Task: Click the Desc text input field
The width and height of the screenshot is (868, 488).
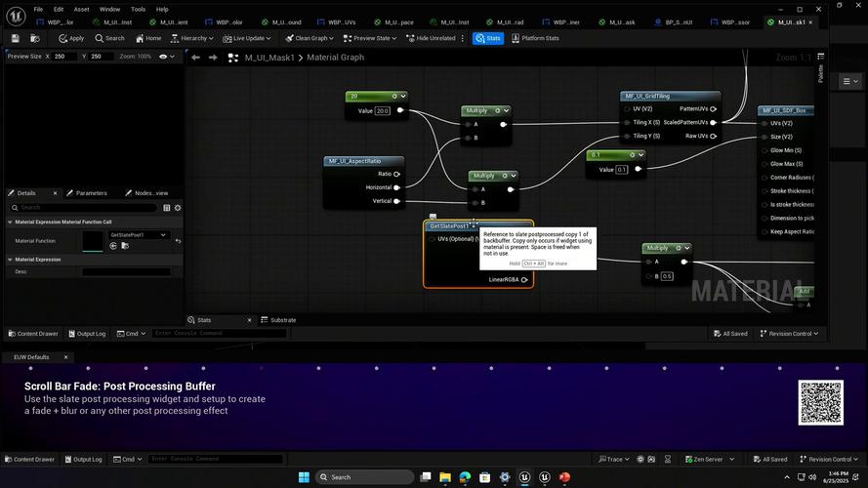Action: pos(126,272)
